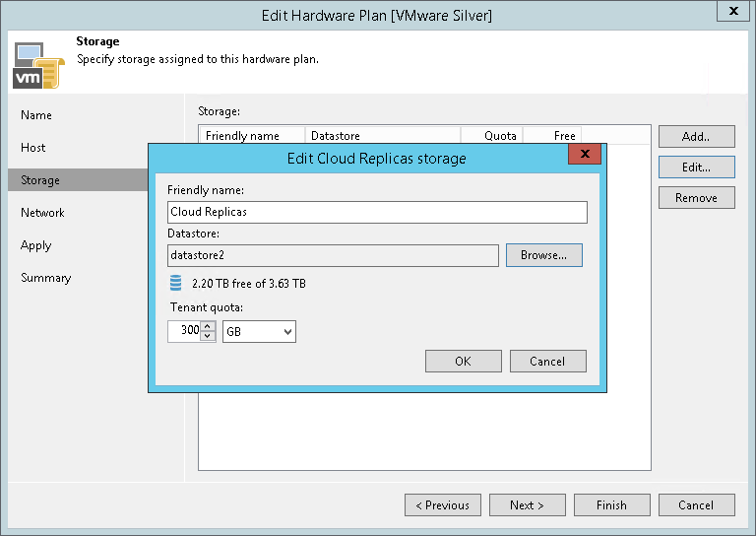Screen dimensions: 756x536
Task: Increase tenant quota with up arrow
Action: tap(208, 326)
